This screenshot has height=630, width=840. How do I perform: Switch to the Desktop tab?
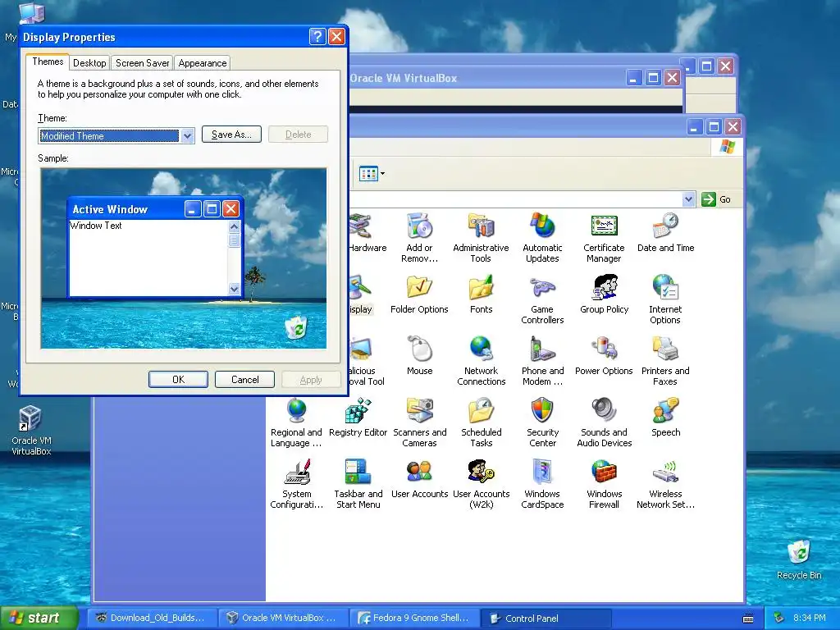[89, 62]
